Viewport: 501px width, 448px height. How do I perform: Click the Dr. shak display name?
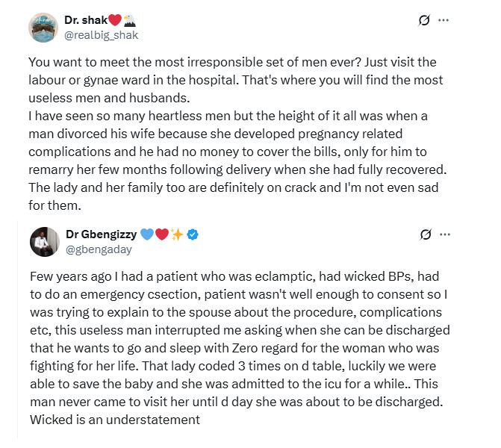[86, 20]
